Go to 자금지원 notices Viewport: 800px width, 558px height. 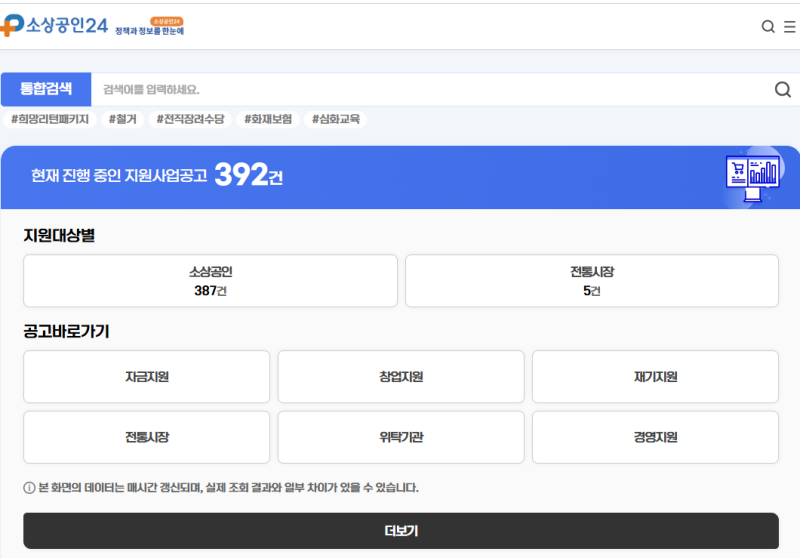click(146, 377)
